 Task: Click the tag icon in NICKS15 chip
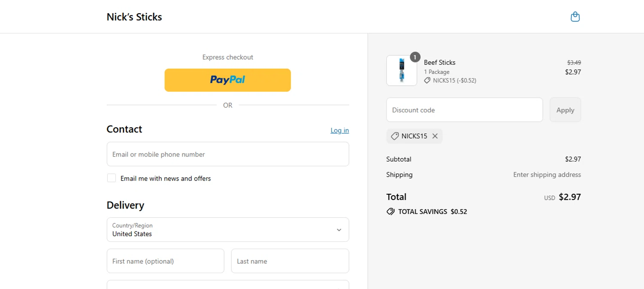395,136
